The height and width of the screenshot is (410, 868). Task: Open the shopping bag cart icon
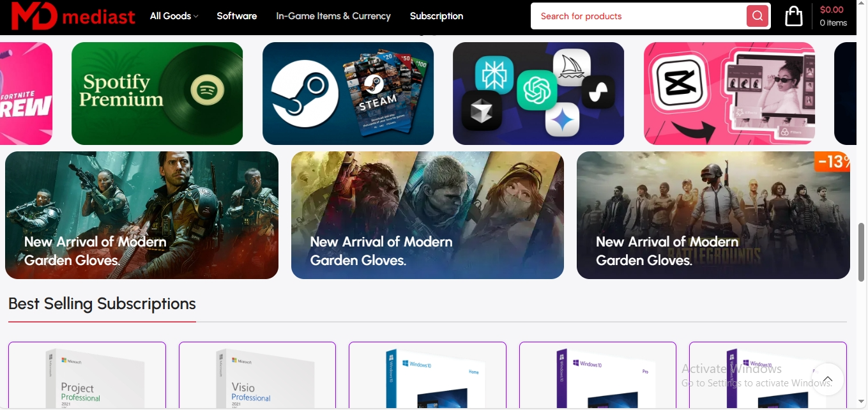[x=793, y=16]
